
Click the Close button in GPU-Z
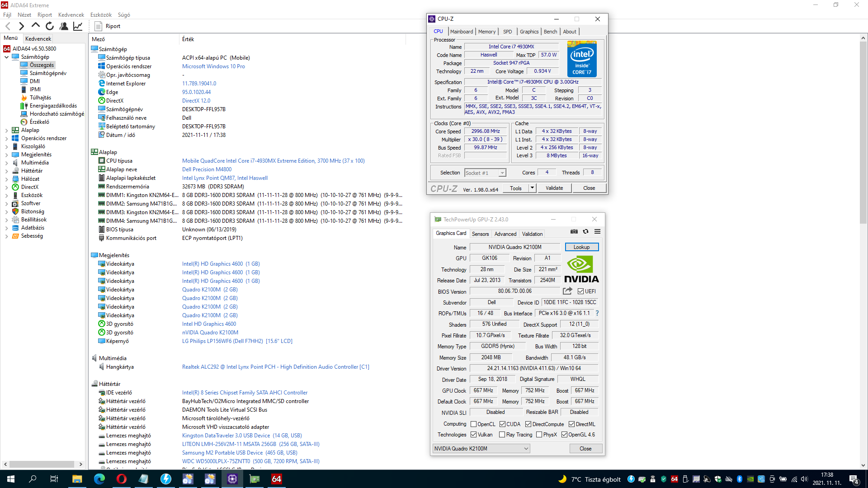click(x=585, y=449)
